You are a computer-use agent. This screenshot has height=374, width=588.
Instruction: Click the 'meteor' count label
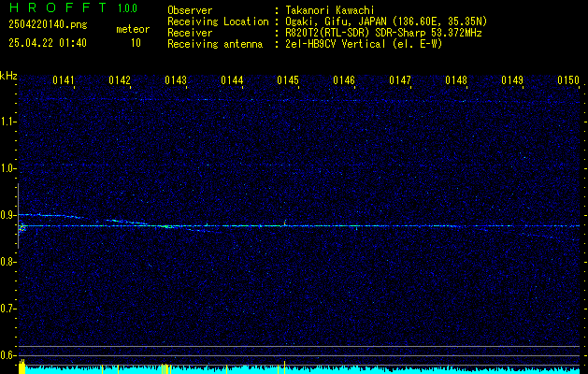point(133,29)
